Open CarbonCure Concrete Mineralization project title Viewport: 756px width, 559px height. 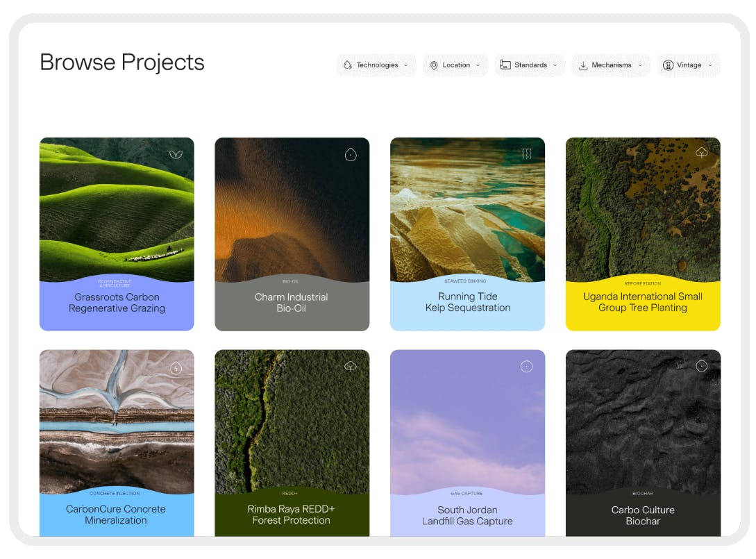tap(116, 515)
